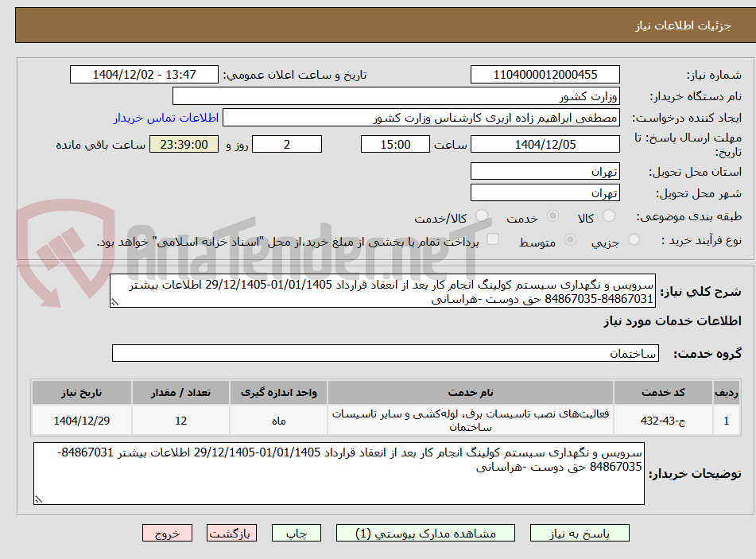This screenshot has width=756, height=559.
Task: Click the 'جزئیات اطلاعات نیاز' page header
Action: tap(683, 25)
